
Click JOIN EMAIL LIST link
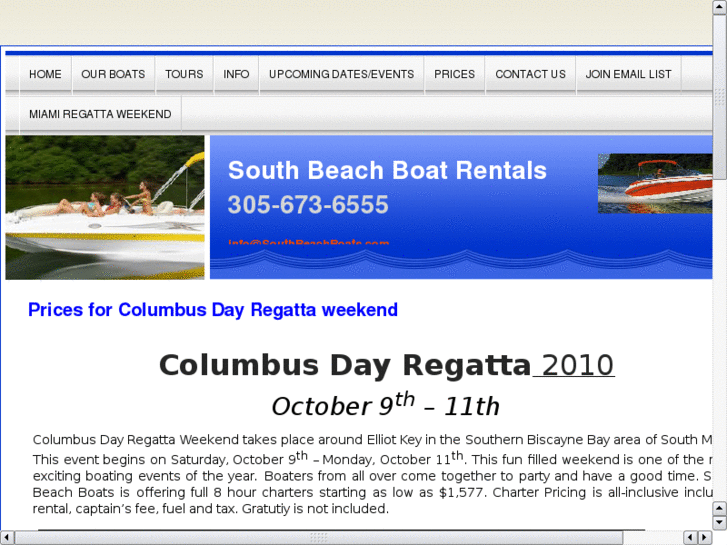(629, 74)
